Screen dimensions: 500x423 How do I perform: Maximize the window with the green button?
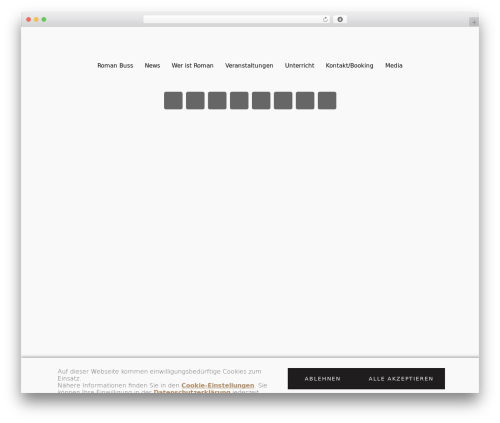[44, 20]
